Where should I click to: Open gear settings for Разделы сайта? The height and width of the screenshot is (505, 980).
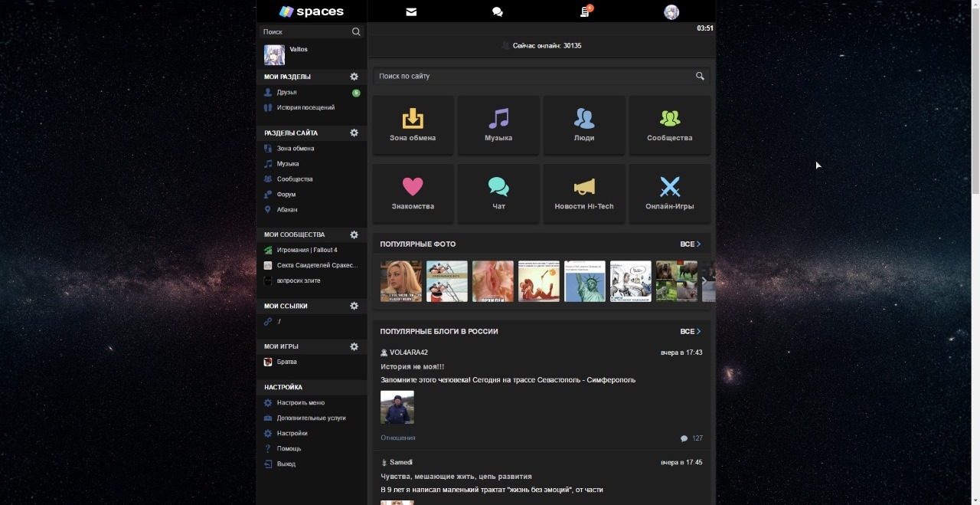pos(354,133)
